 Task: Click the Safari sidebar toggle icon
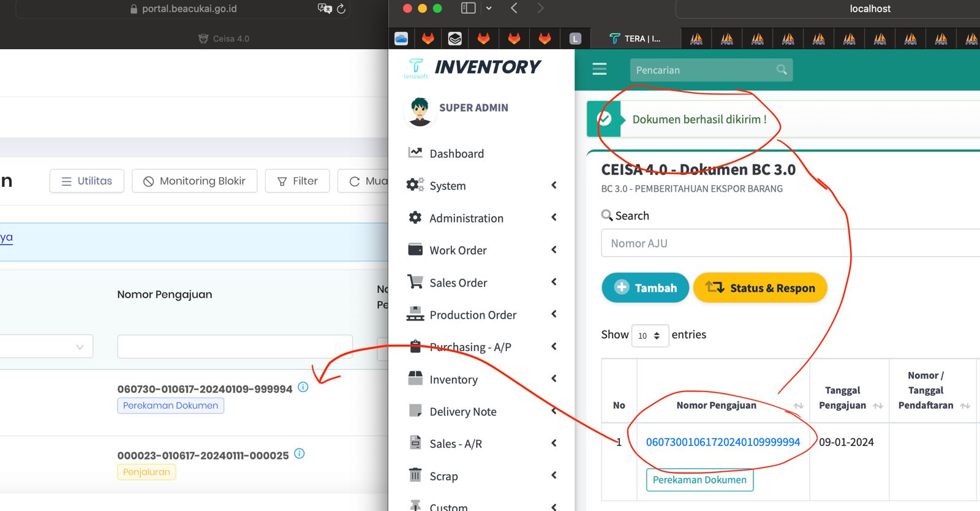pos(469,8)
